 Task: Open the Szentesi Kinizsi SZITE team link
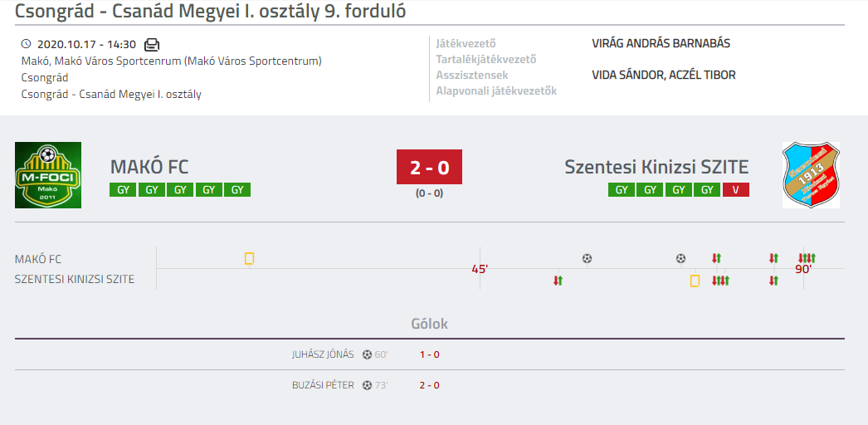(656, 167)
